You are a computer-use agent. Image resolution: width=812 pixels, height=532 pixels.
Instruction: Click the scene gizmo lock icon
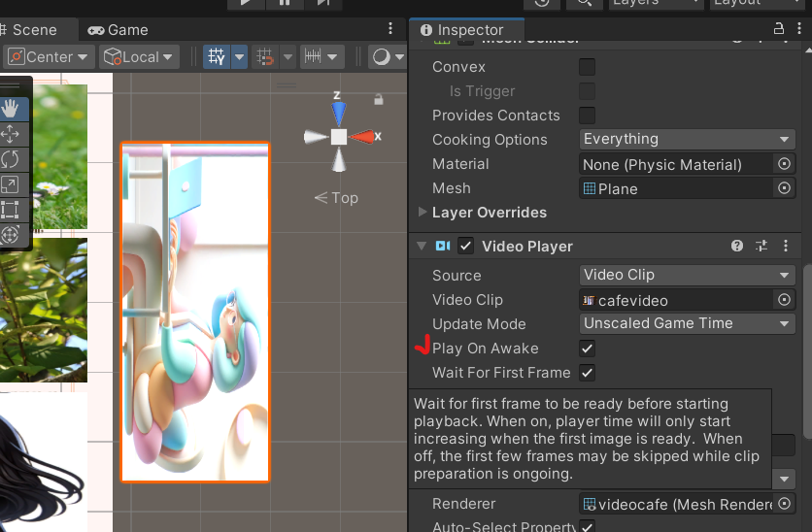pyautogui.click(x=379, y=99)
